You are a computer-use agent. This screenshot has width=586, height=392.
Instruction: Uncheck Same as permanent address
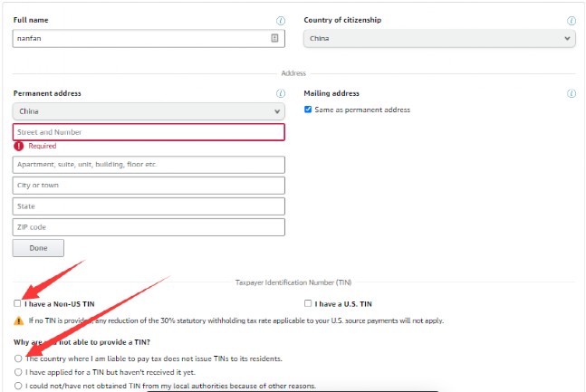pyautogui.click(x=309, y=110)
